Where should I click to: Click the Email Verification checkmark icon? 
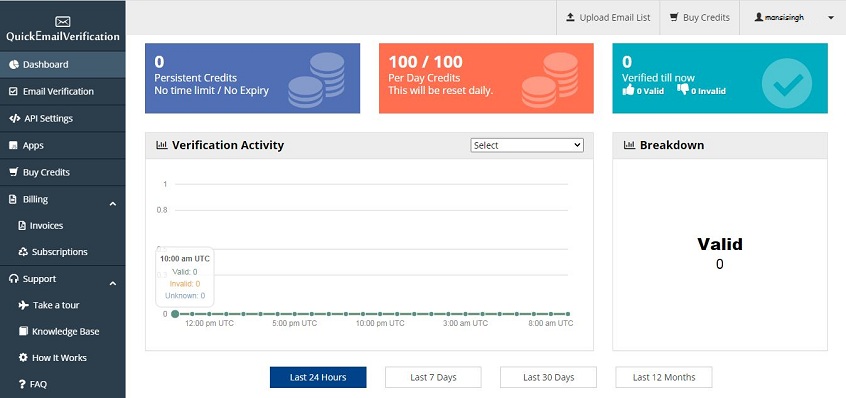13,92
